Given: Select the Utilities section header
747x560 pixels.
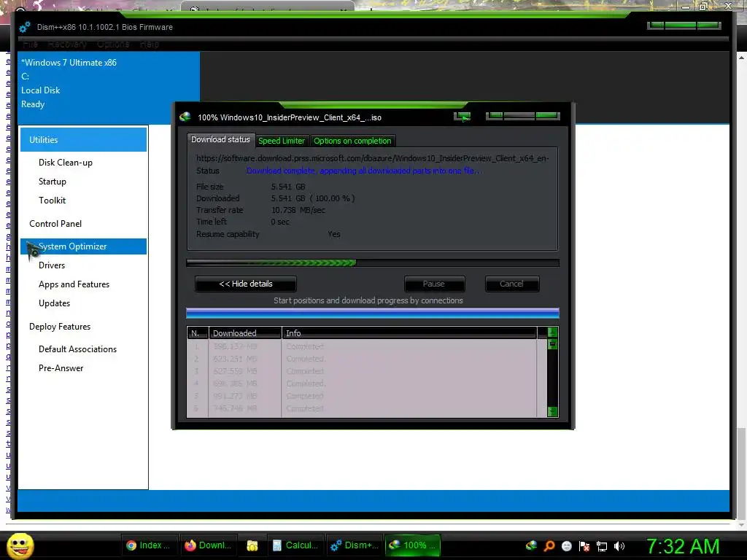Looking at the screenshot, I should pyautogui.click(x=83, y=139).
